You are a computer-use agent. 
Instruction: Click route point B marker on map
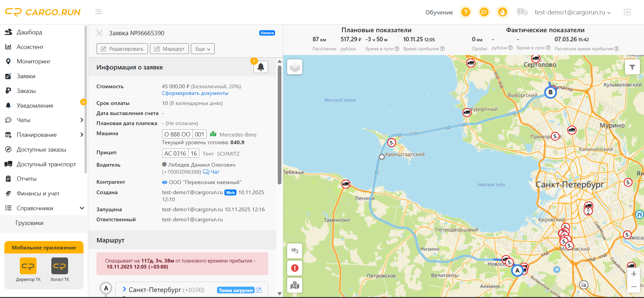(550, 92)
